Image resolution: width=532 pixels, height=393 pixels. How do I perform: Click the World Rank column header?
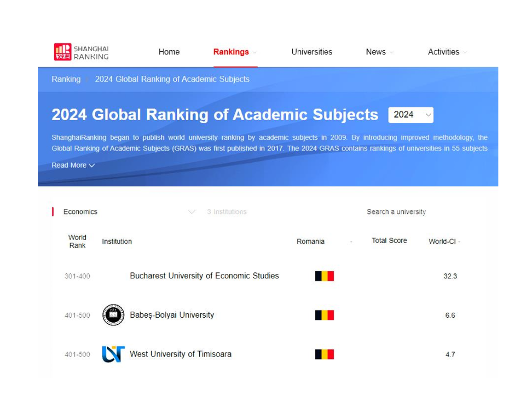coord(77,241)
